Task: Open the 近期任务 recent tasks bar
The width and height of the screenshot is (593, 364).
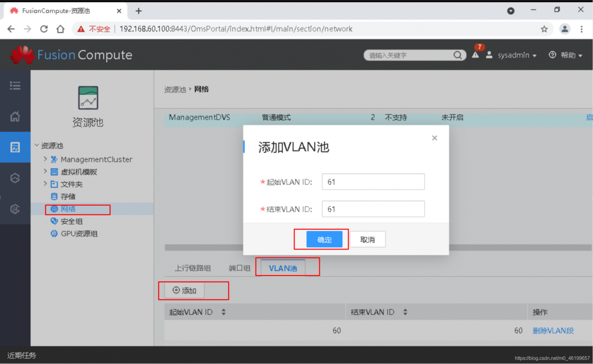Action: (22, 355)
